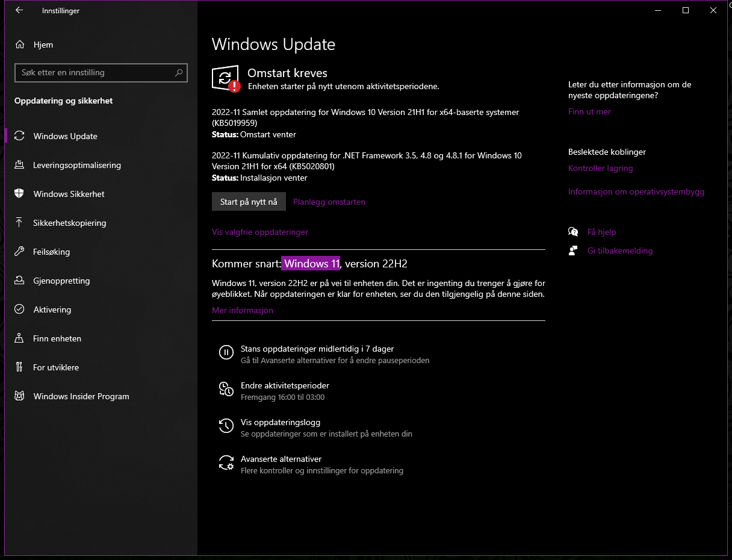The height and width of the screenshot is (560, 732).
Task: Click the Gi tilbakemelding link
Action: 620,250
